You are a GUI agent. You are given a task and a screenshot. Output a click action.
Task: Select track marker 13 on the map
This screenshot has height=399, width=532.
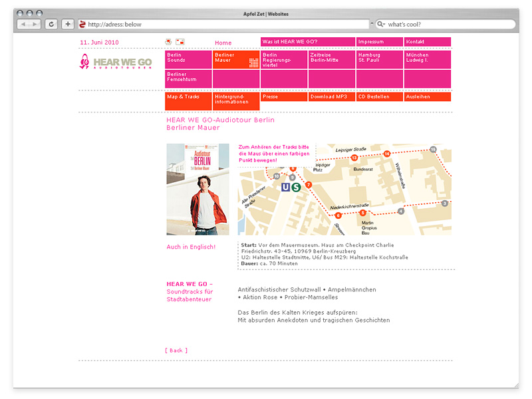click(x=354, y=158)
